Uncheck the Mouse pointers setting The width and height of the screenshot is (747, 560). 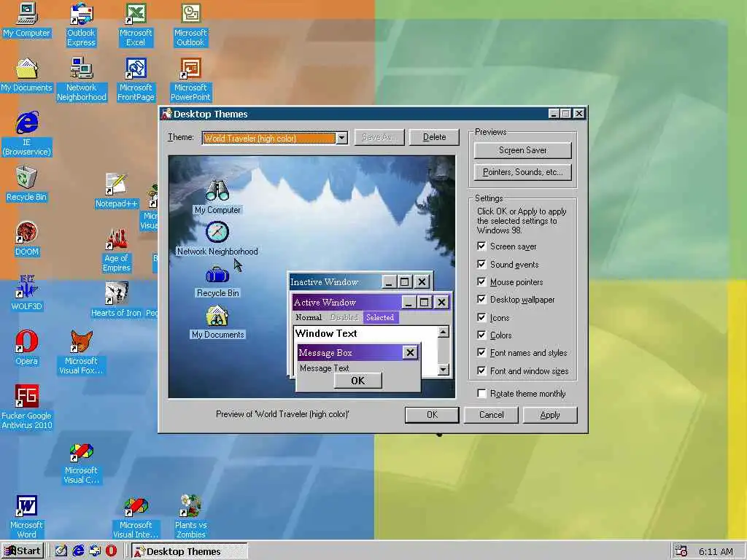(x=481, y=282)
